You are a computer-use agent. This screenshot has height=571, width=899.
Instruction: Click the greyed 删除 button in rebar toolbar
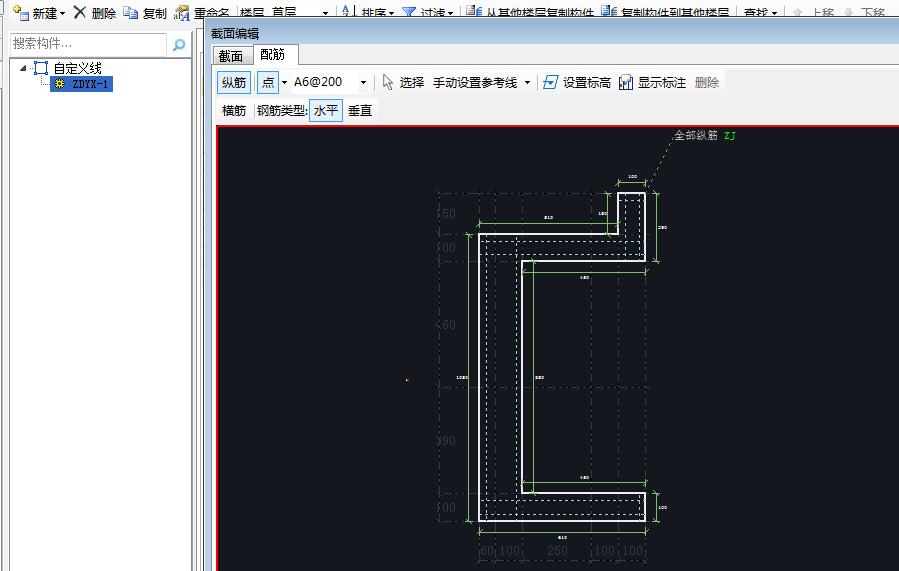706,83
